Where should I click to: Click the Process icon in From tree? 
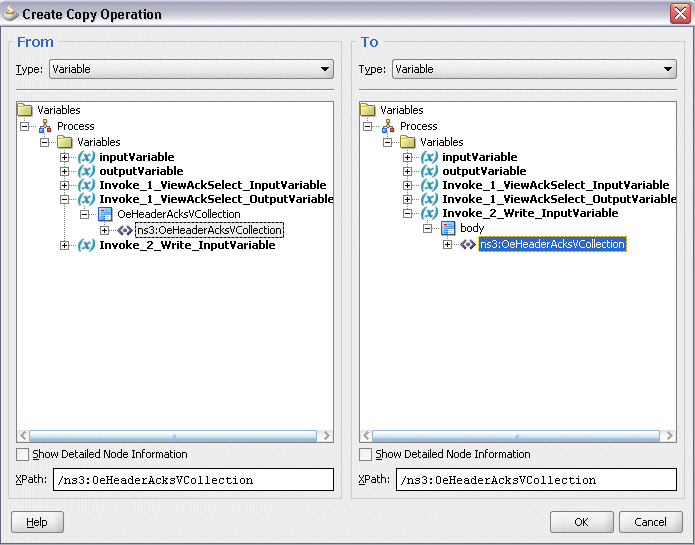45,126
